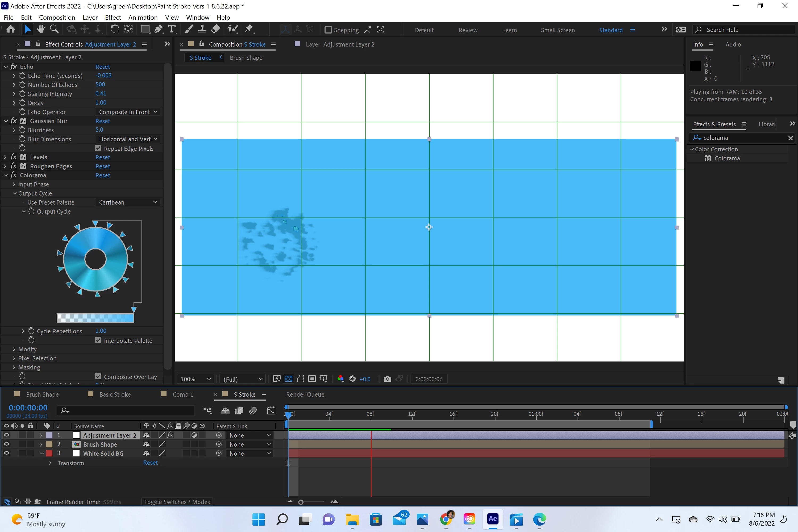This screenshot has width=798, height=532.
Task: Click the Effects & Presets search field
Action: (743, 138)
